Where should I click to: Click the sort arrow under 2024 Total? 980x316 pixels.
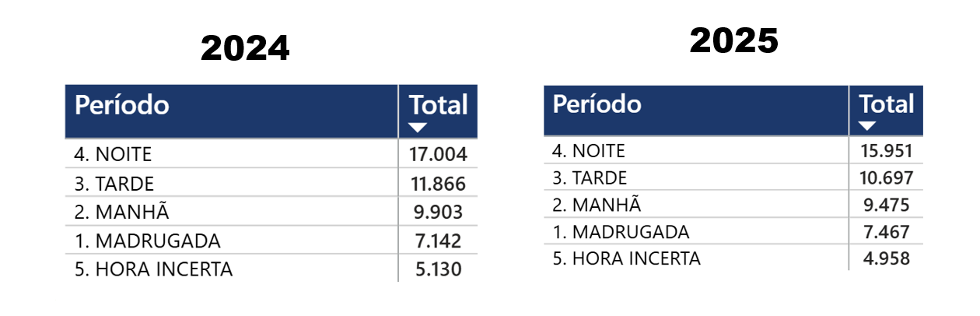tap(418, 128)
